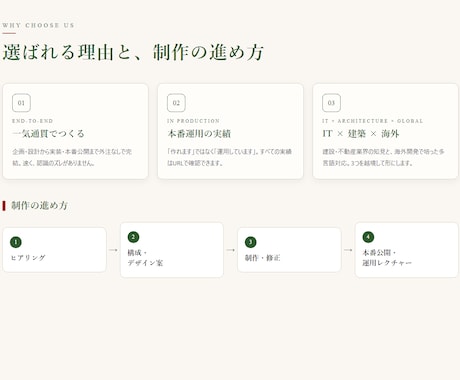This screenshot has width=460, height=380.
Task: Click the 制作の進め方 subheading
Action: click(39, 205)
